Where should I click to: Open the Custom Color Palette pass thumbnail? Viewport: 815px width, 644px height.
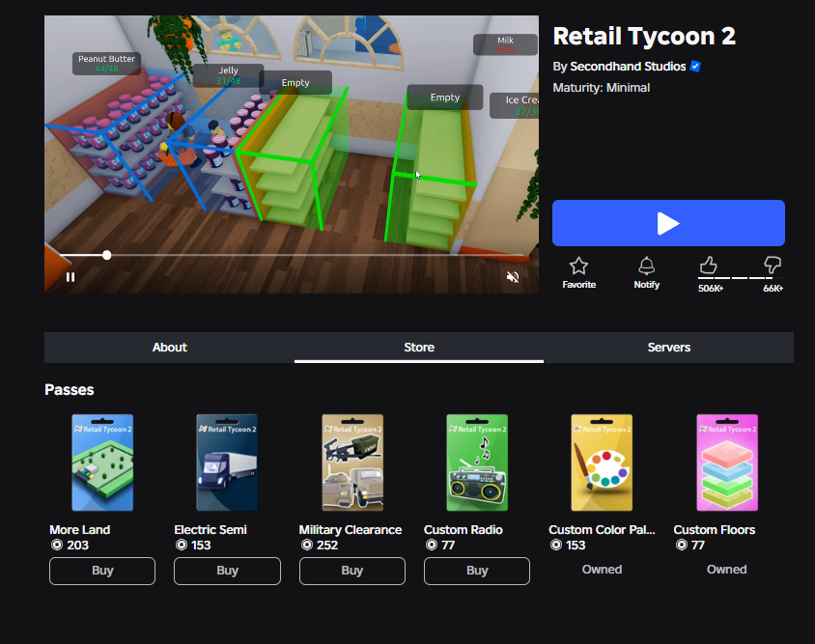[x=602, y=462]
